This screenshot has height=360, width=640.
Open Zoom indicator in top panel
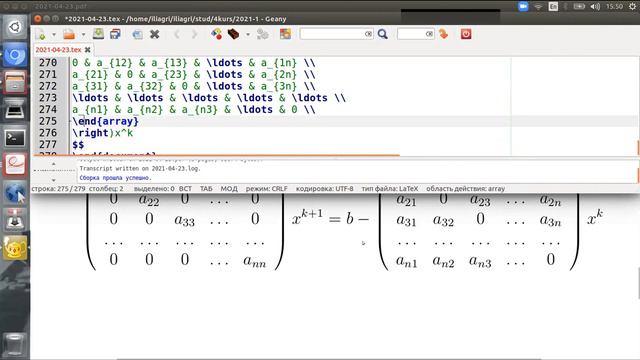523,6
